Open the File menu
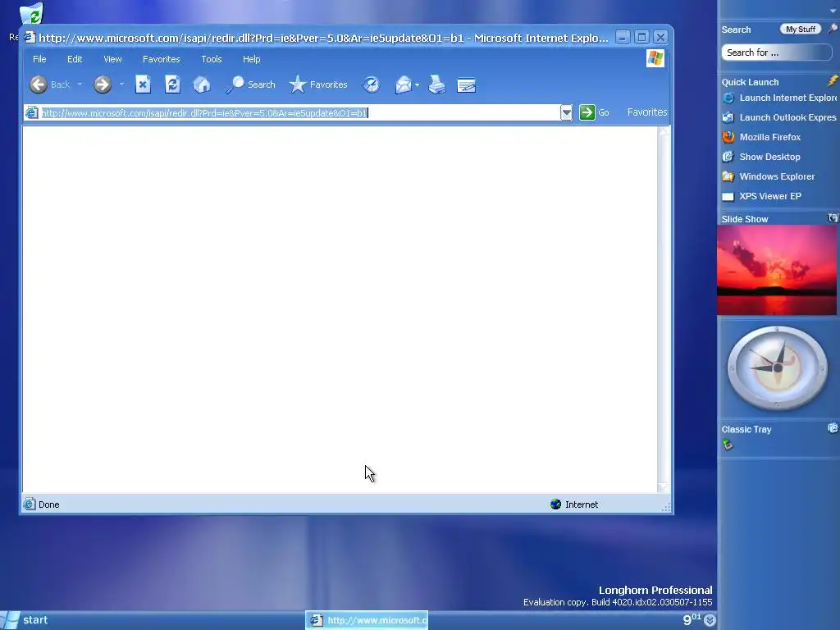 (x=39, y=59)
